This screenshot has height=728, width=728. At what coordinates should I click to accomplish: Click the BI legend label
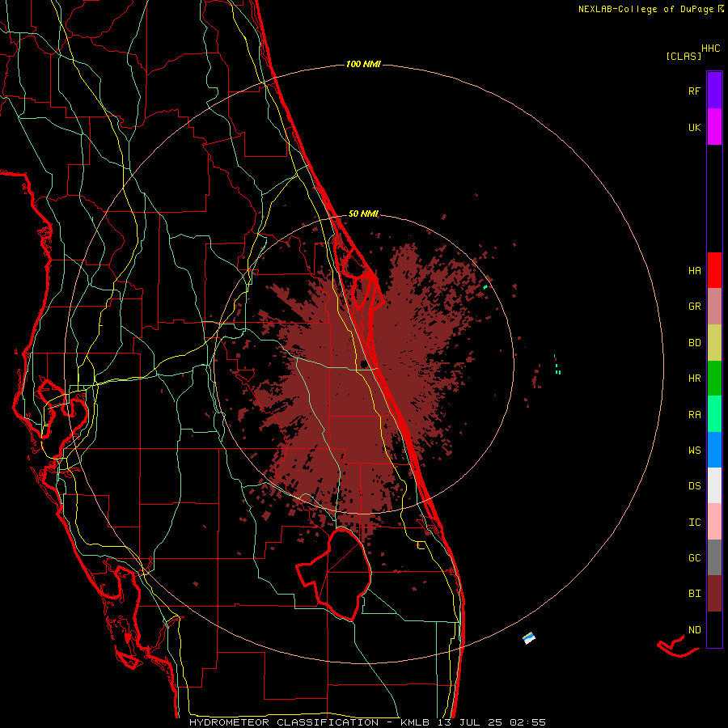(x=695, y=594)
